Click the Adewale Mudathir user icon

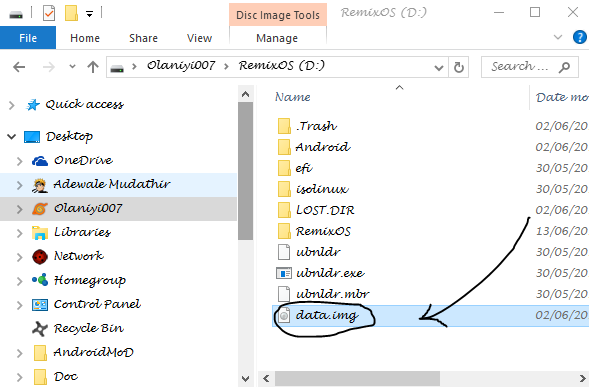coord(40,185)
